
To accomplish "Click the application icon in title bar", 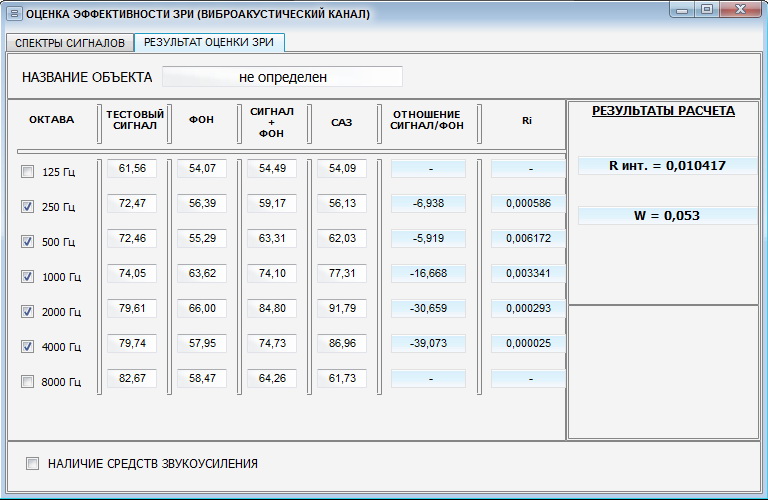I will [13, 14].
